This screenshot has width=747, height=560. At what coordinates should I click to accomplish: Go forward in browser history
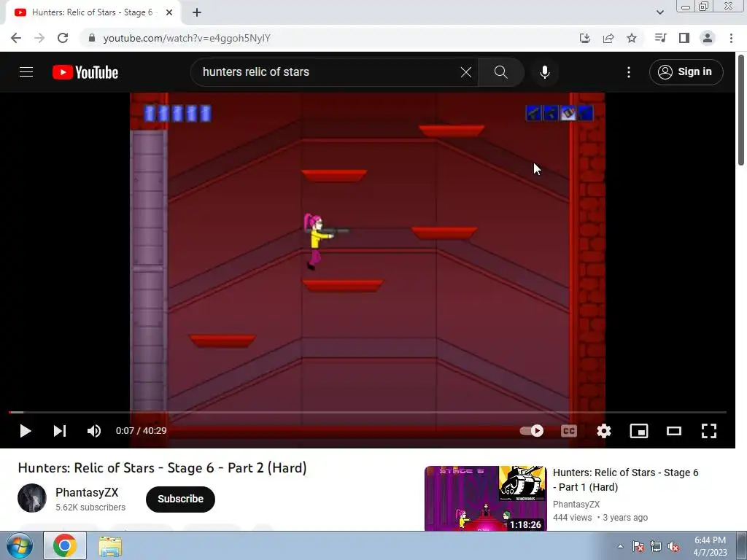click(39, 38)
